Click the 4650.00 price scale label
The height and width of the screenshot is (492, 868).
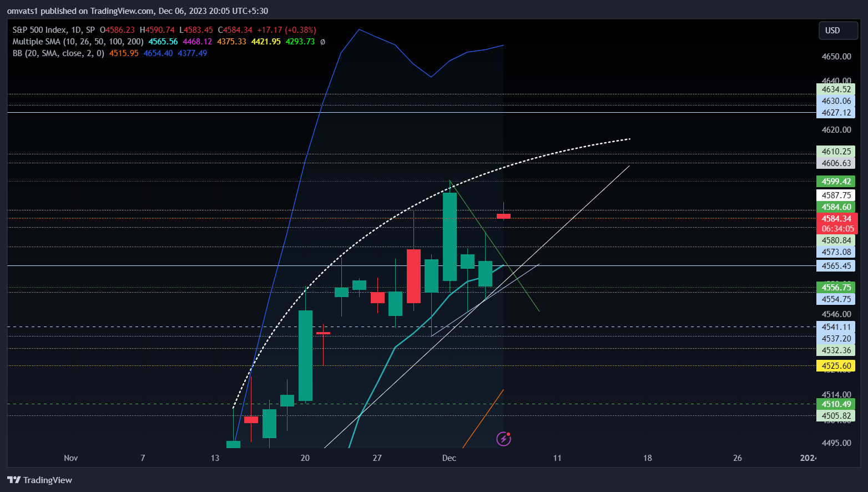pos(836,57)
